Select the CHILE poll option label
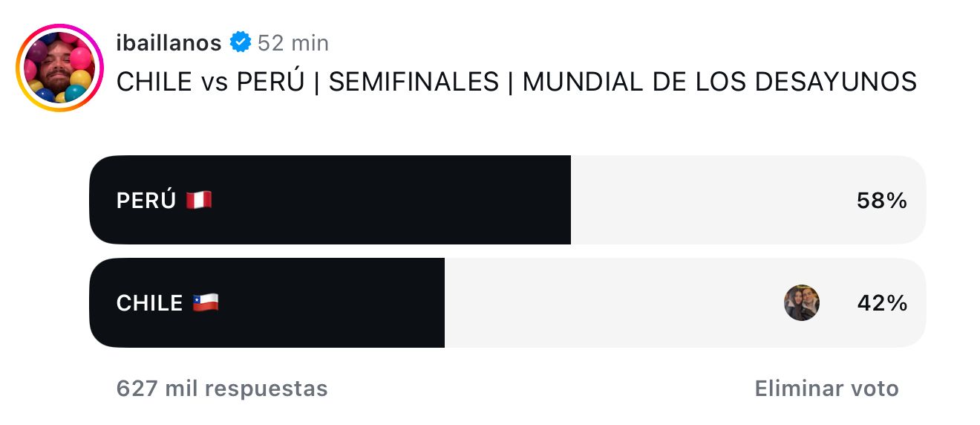The image size is (980, 425). [x=149, y=303]
